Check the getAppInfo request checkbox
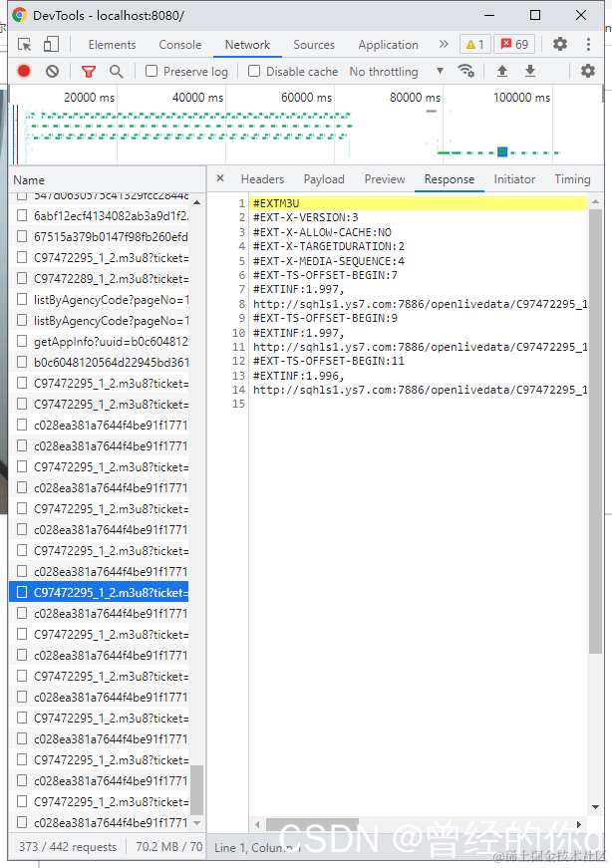The image size is (612, 868). [x=22, y=341]
